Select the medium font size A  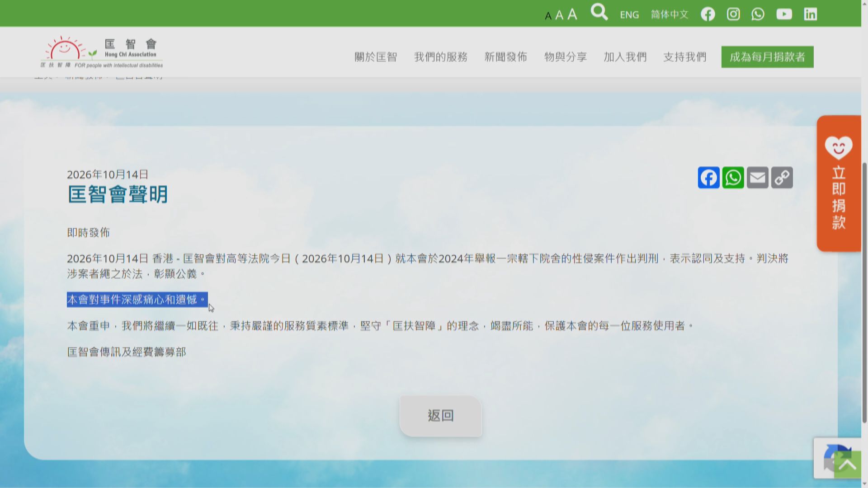click(559, 15)
